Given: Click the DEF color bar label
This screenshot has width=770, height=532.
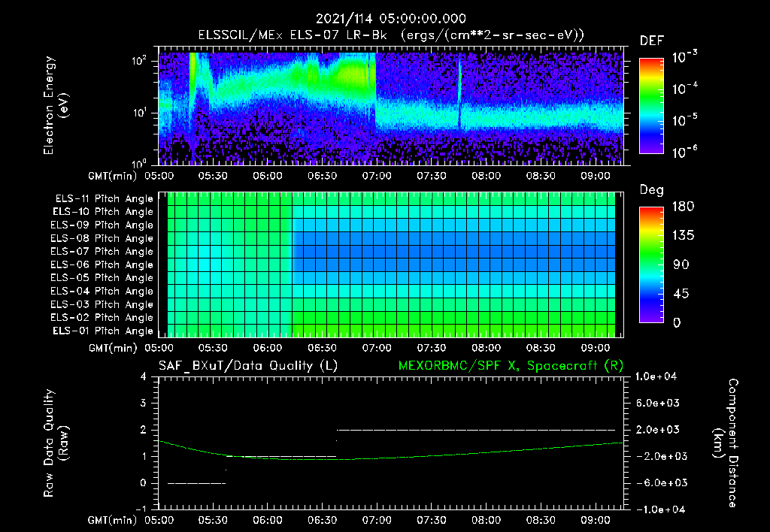Looking at the screenshot, I should [652, 41].
